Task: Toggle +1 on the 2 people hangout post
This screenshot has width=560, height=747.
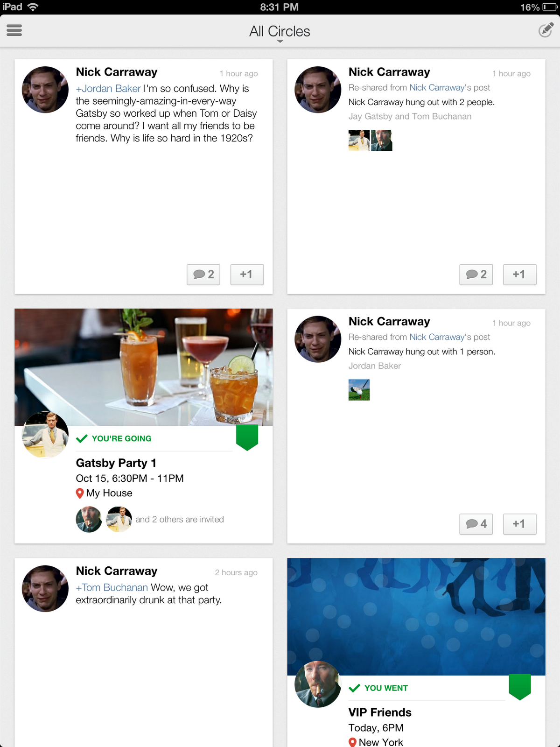Action: coord(519,275)
